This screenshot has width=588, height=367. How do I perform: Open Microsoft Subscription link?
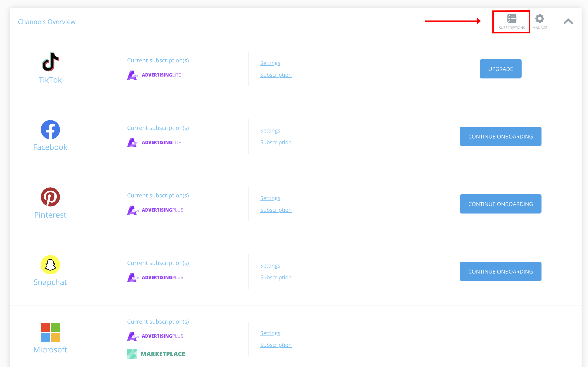pyautogui.click(x=276, y=345)
